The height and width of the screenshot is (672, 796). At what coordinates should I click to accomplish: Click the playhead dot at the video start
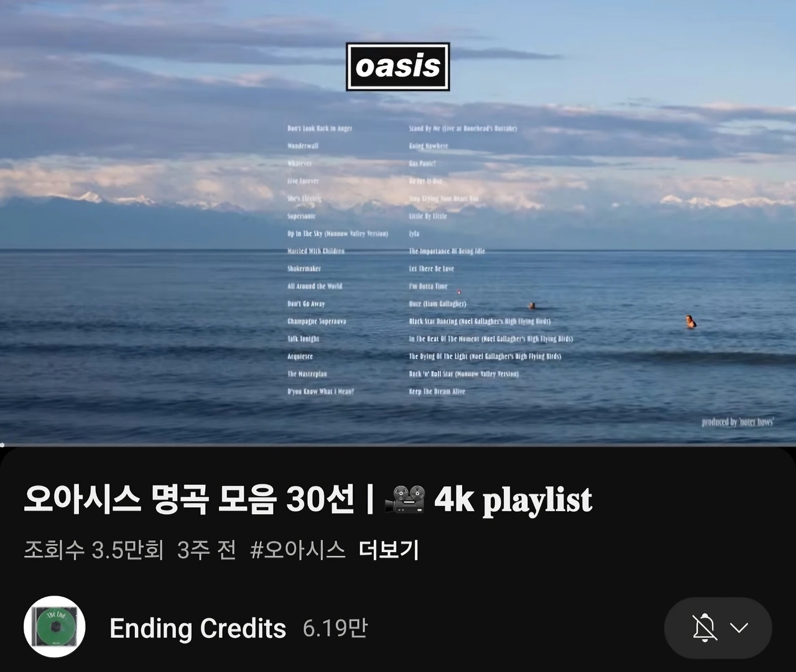coord(2,445)
